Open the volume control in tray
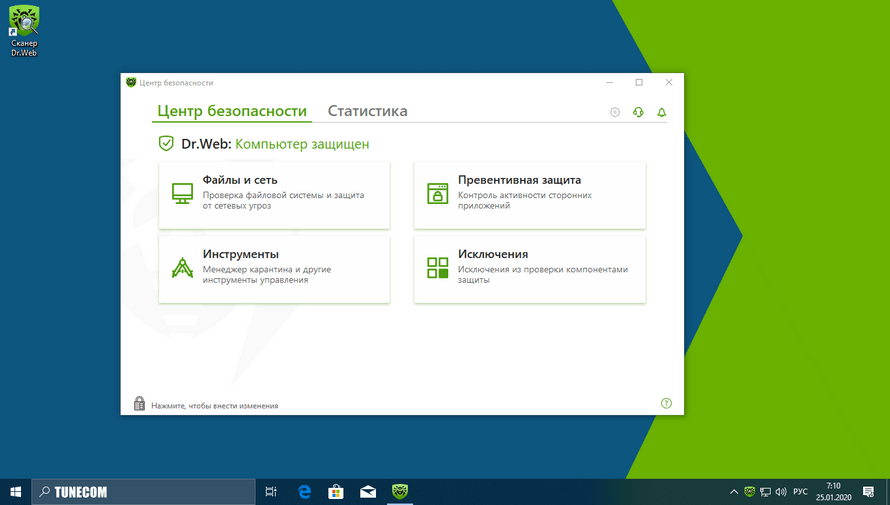This screenshot has height=505, width=890. [x=781, y=492]
